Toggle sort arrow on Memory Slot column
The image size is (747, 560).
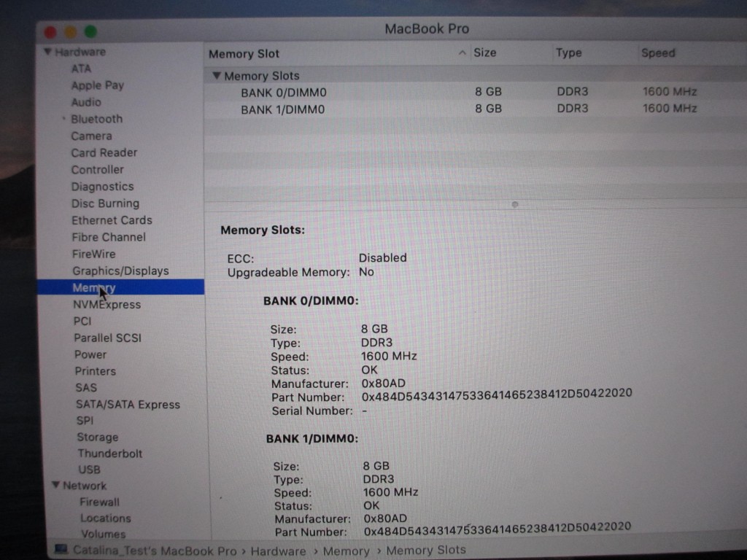click(x=462, y=52)
